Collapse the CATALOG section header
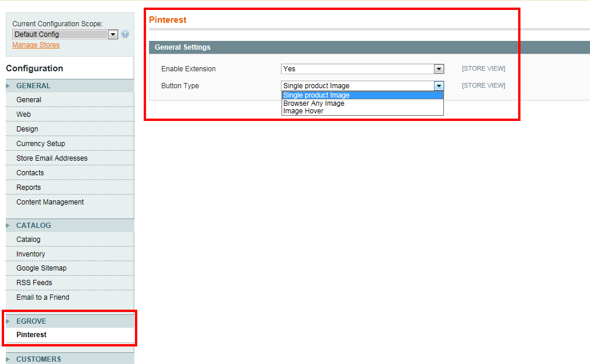590x364 pixels. click(70, 226)
